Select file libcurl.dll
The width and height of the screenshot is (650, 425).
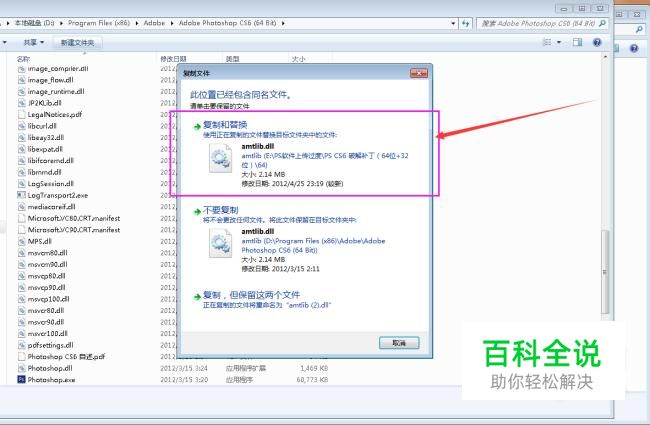point(42,126)
